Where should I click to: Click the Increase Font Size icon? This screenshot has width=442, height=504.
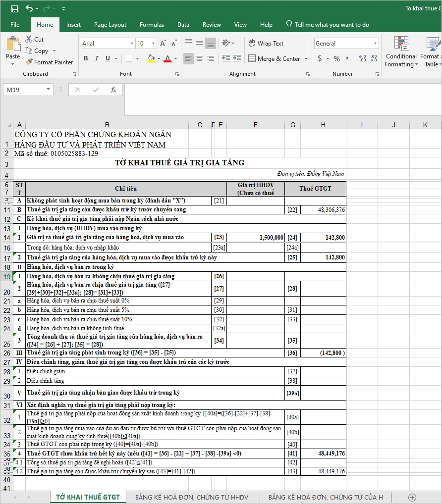(162, 44)
